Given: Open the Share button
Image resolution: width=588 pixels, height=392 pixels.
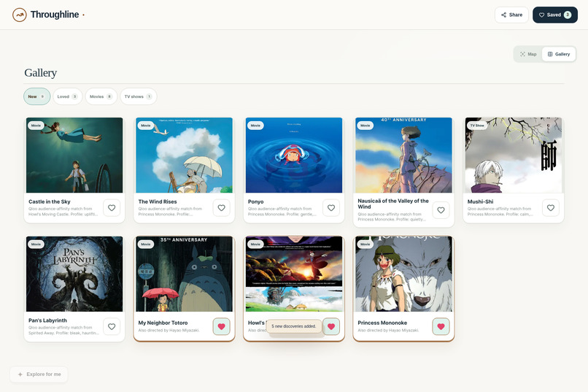Looking at the screenshot, I should (511, 15).
